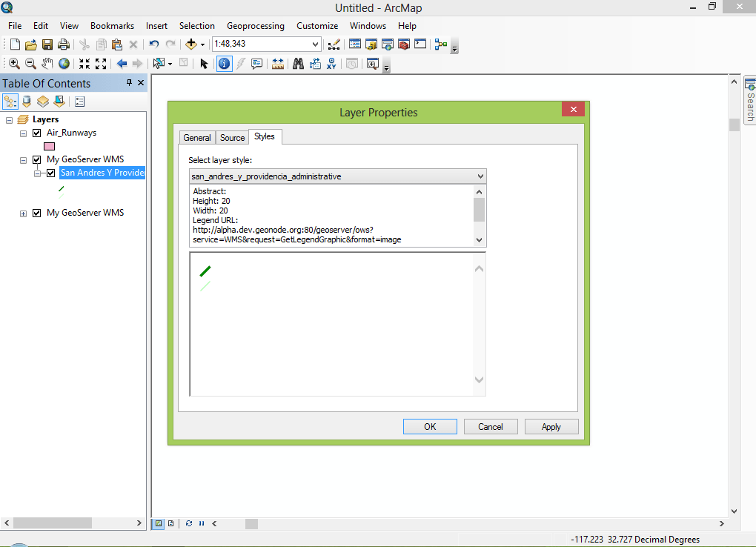Image resolution: width=756 pixels, height=547 pixels.
Task: Switch to List By Visibility view
Action: pos(43,102)
